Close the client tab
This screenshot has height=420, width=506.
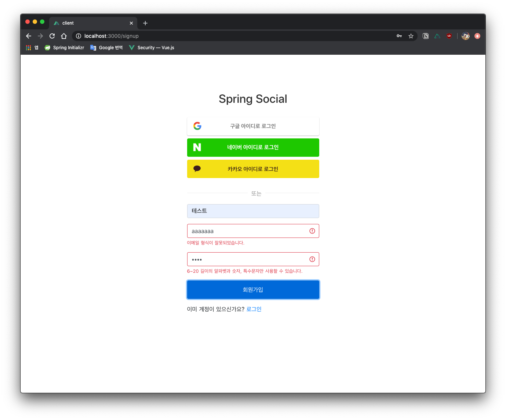pyautogui.click(x=131, y=23)
